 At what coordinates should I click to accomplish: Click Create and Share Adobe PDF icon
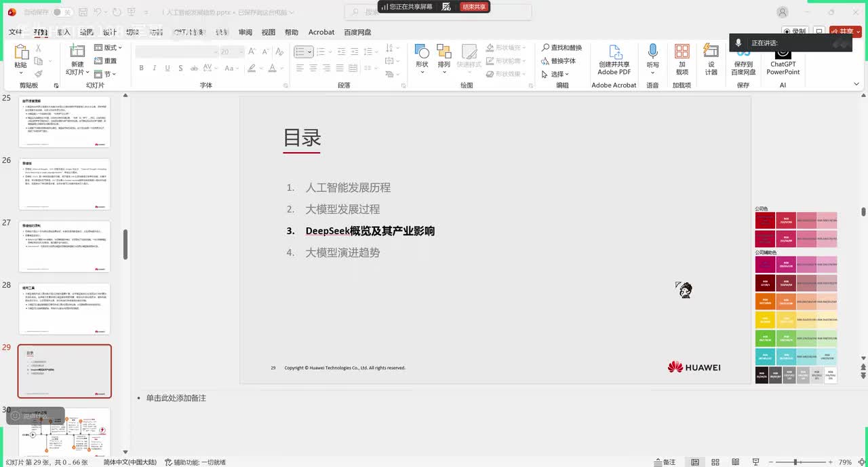pos(614,52)
